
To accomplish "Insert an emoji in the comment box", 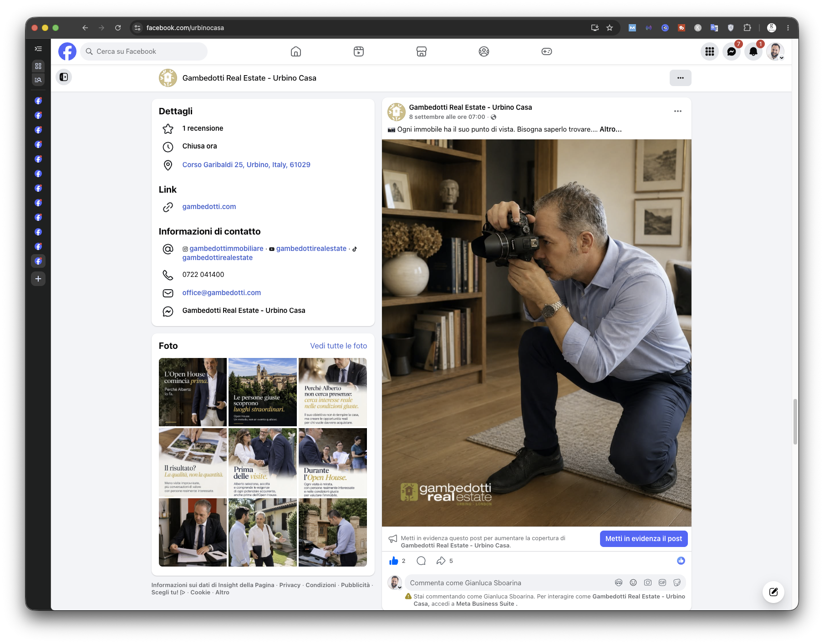I will click(x=633, y=583).
